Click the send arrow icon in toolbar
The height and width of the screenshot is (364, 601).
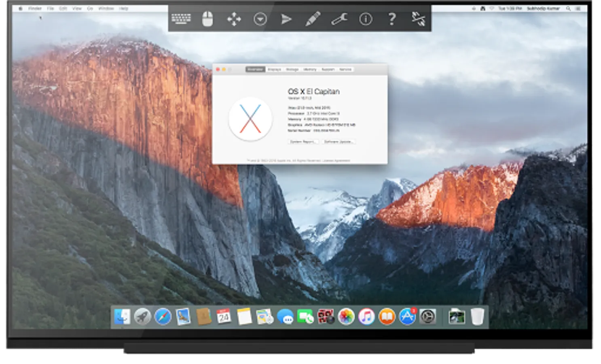[x=286, y=19]
